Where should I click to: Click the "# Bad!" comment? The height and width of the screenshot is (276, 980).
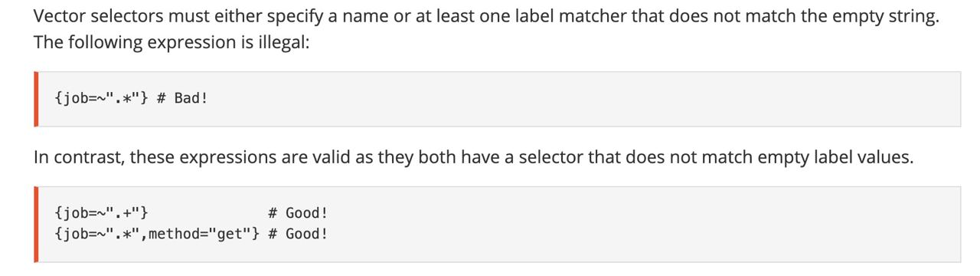pos(181,98)
